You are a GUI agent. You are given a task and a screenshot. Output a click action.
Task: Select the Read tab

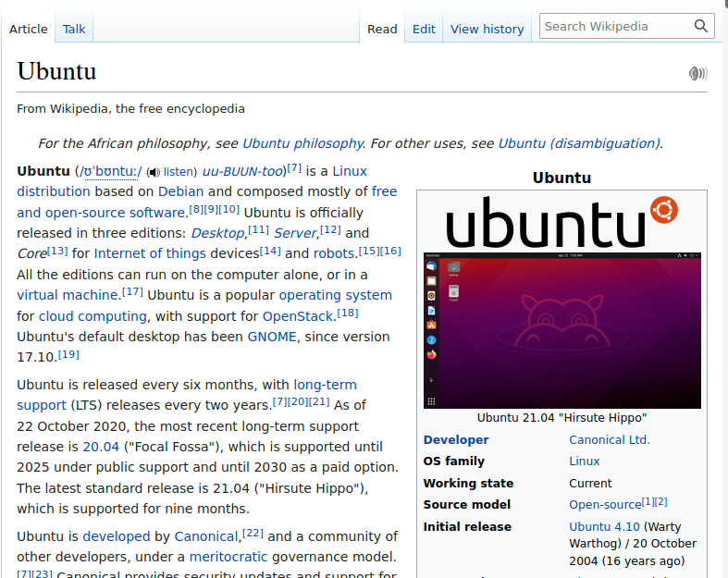(x=382, y=29)
